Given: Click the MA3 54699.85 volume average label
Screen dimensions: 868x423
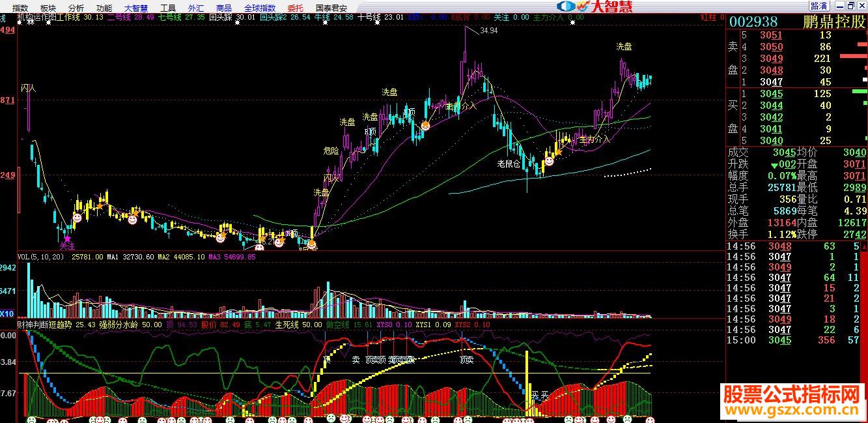Looking at the screenshot, I should click(x=231, y=257).
